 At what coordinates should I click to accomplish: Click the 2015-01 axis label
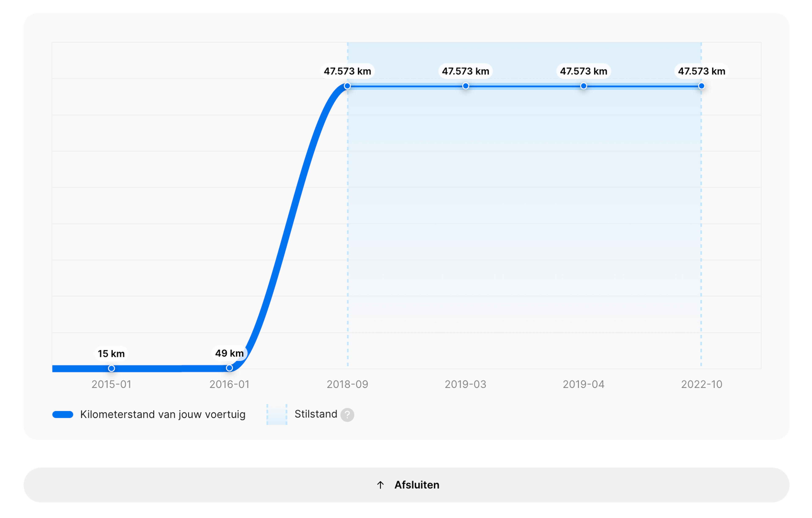point(111,385)
